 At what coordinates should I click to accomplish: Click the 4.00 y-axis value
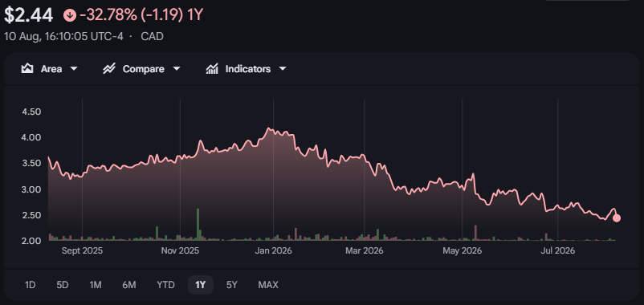31,137
